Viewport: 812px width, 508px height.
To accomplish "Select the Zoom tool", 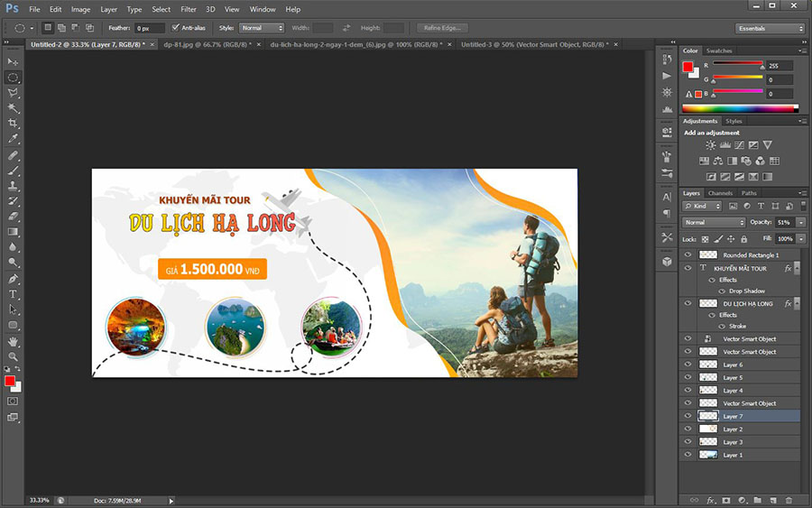I will tap(13, 356).
